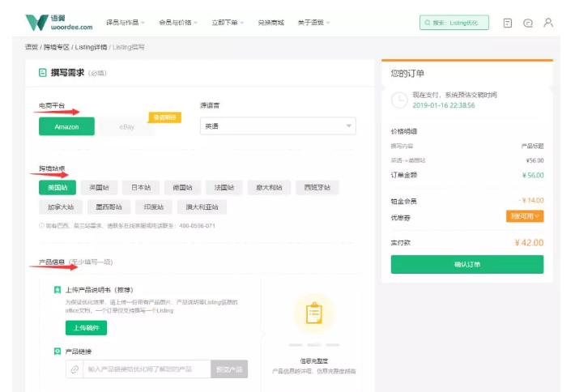Open the 源语言 language dropdown
This screenshot has width=575, height=392.
pos(278,126)
